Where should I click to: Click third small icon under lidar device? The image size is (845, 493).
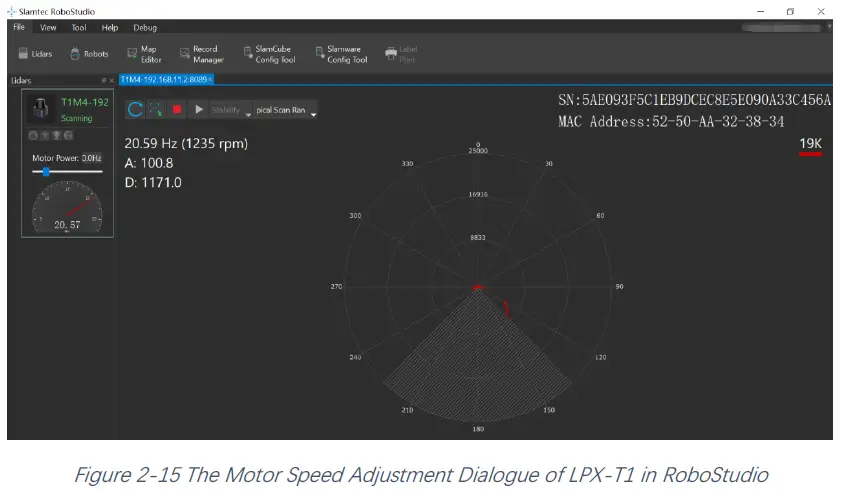(56, 135)
